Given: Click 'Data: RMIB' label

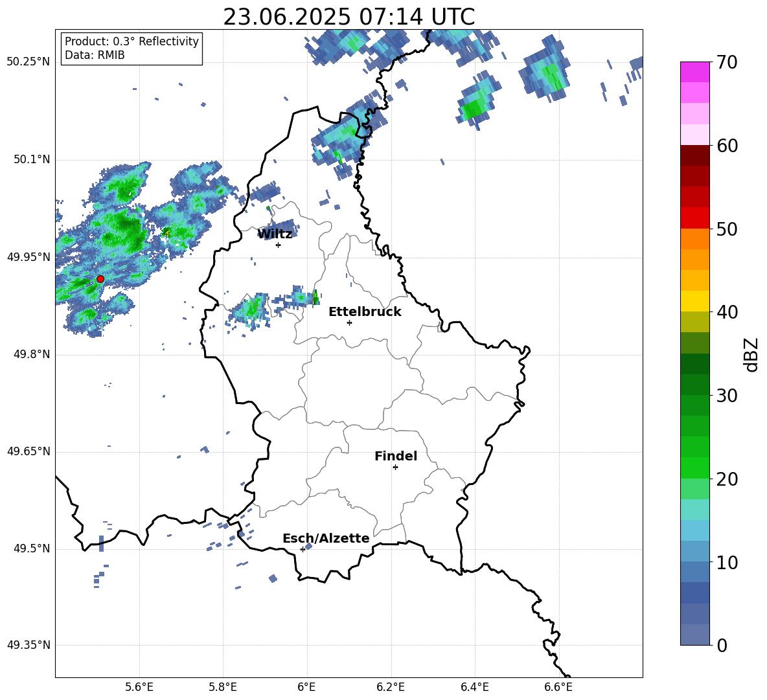Looking at the screenshot, I should click(95, 55).
